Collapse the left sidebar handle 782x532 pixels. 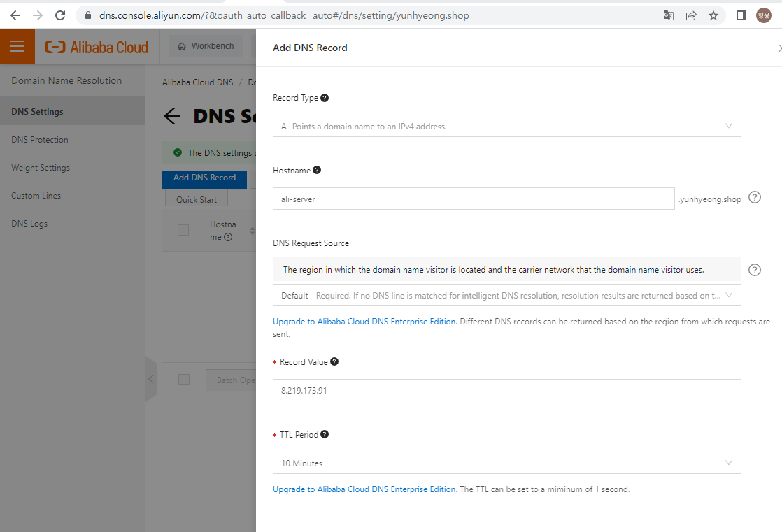click(151, 379)
